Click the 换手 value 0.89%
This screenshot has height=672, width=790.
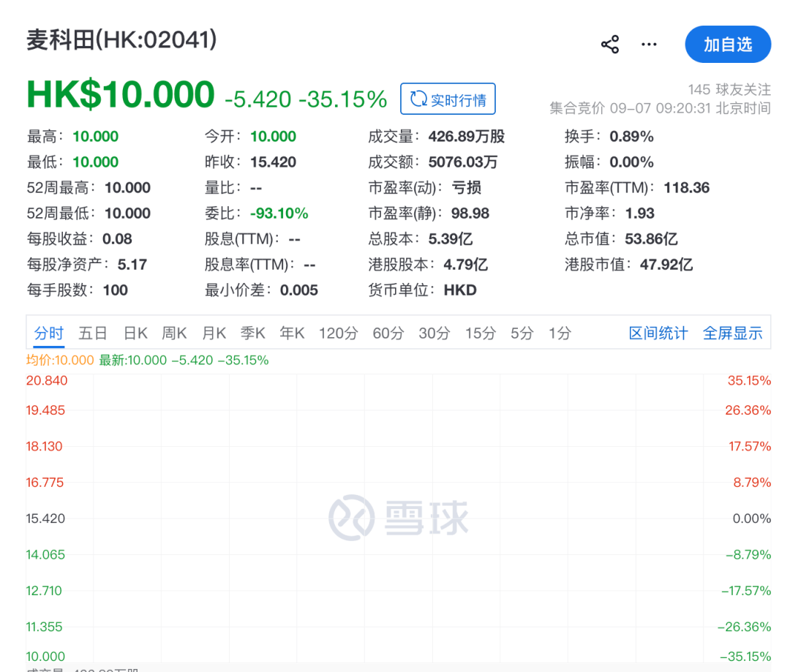pos(631,137)
